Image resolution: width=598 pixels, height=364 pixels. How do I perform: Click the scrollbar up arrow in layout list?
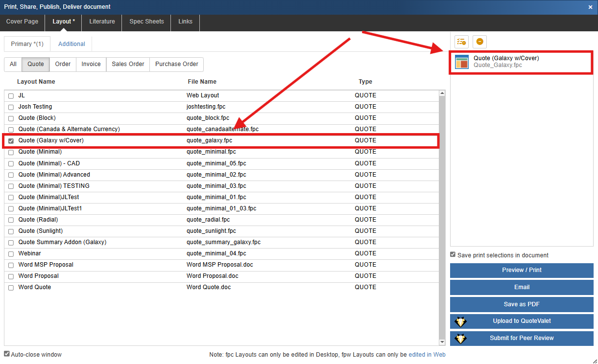pyautogui.click(x=442, y=93)
